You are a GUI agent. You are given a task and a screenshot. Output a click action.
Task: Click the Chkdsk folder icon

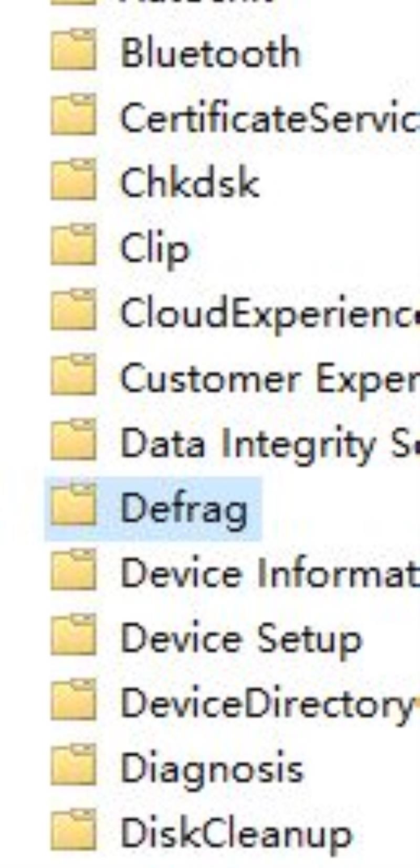[x=73, y=180]
